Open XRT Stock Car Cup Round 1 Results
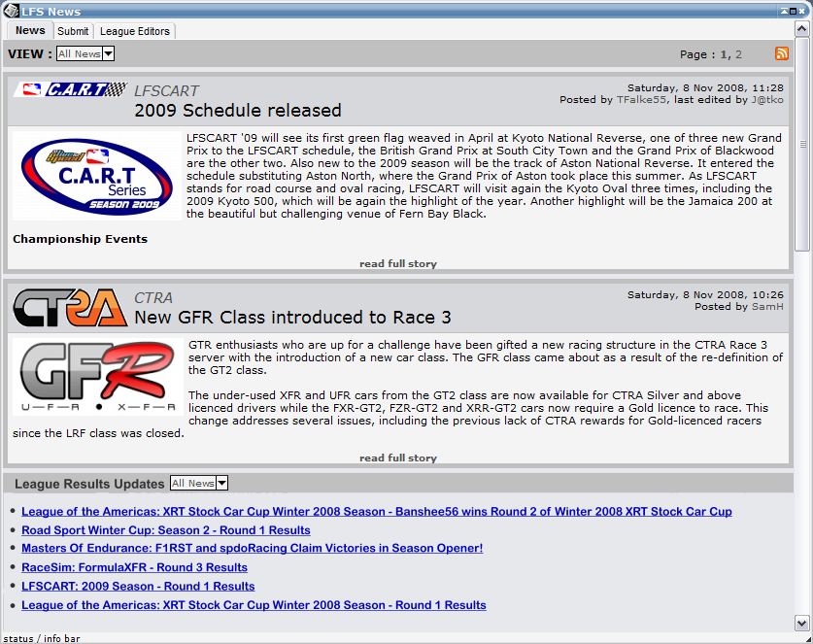 (254, 604)
